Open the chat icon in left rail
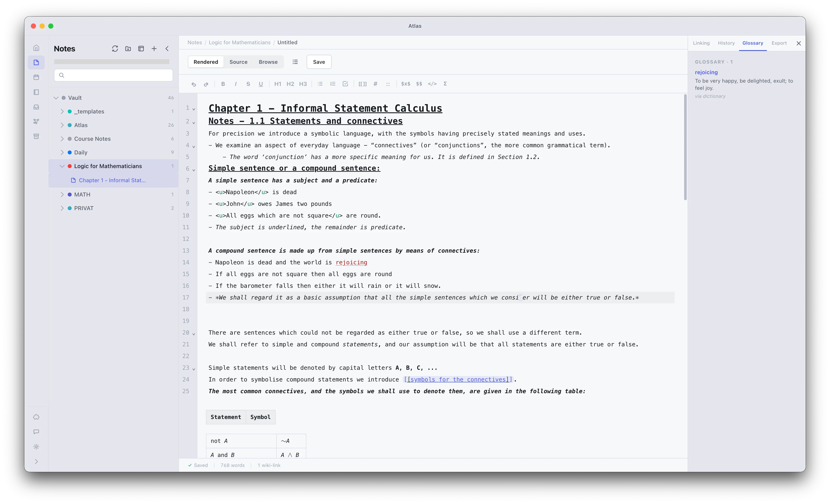 click(36, 432)
